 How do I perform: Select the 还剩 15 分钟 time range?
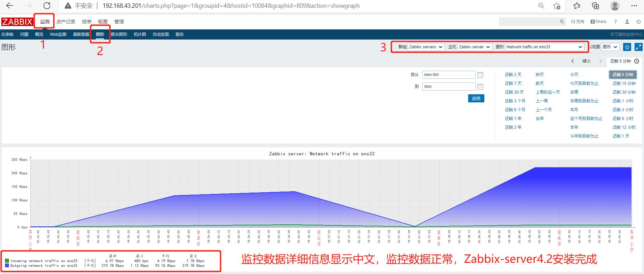(624, 83)
